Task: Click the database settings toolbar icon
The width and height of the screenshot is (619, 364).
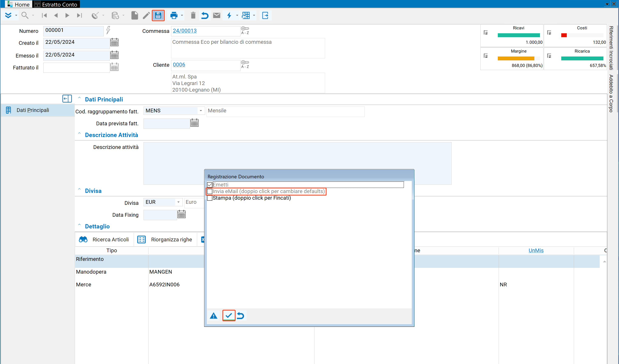Action: [x=115, y=15]
